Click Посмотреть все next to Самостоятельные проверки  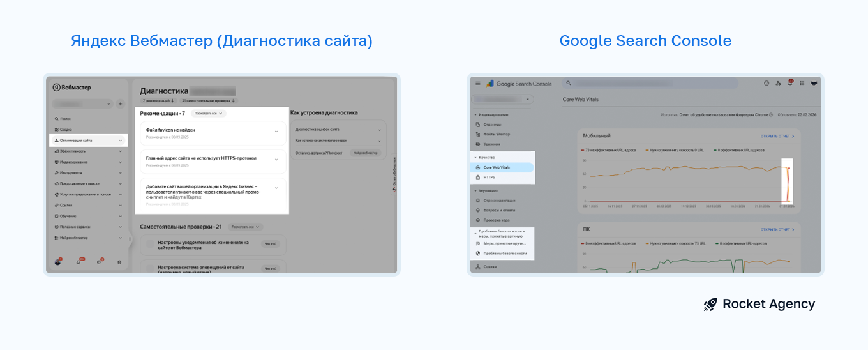[x=246, y=227]
